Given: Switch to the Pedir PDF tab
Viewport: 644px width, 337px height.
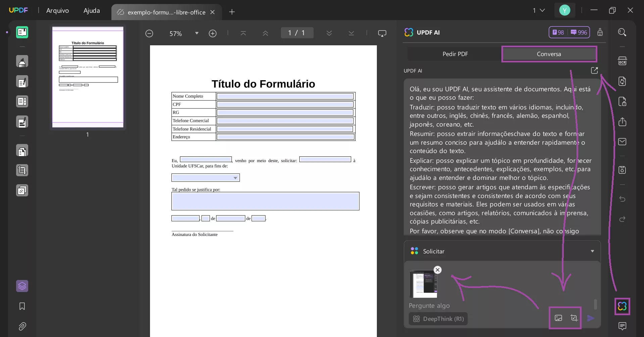Looking at the screenshot, I should tap(455, 54).
